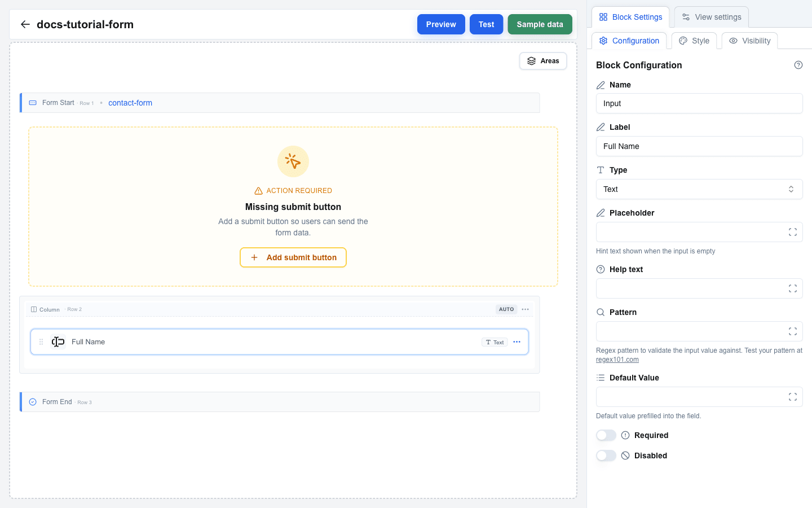Open the Visibility tab

tap(749, 41)
